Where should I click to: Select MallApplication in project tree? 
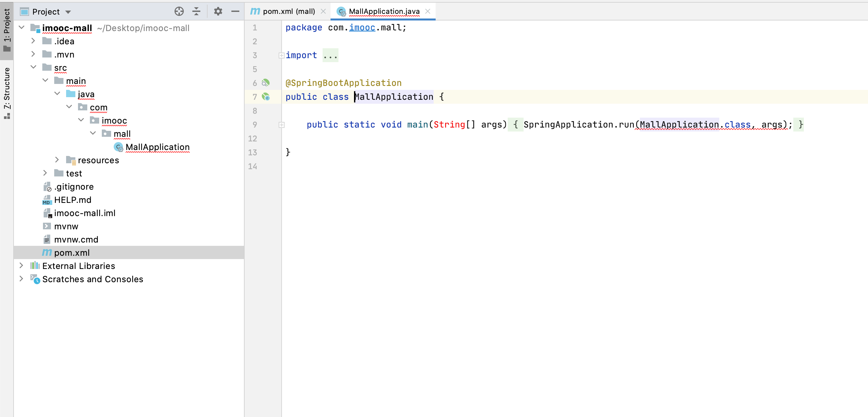coord(157,147)
